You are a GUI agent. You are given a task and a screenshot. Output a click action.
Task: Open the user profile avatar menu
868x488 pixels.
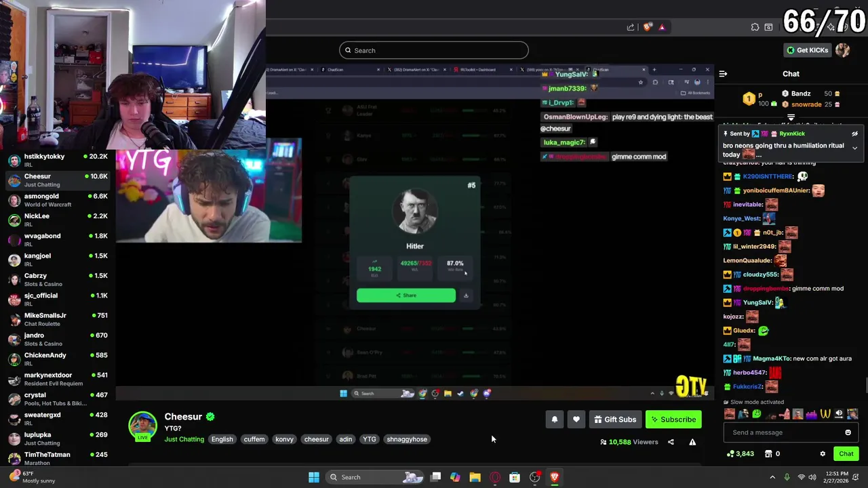(x=842, y=50)
